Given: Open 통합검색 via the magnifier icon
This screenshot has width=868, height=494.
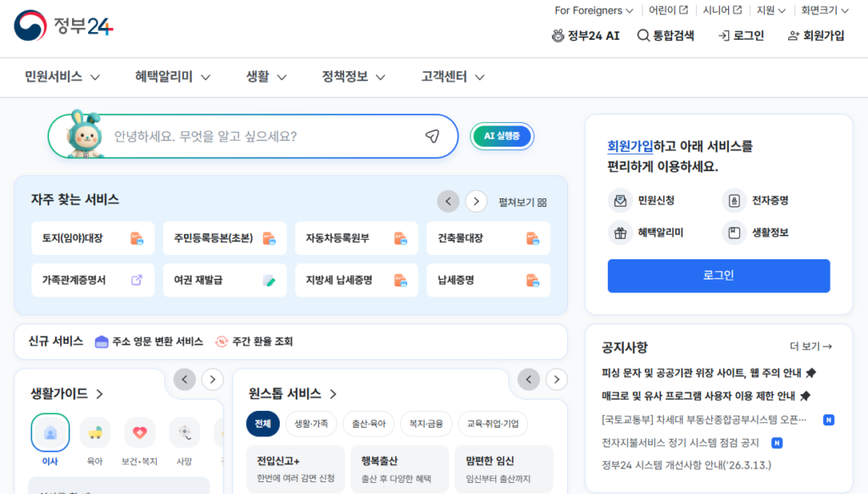Looking at the screenshot, I should [643, 36].
